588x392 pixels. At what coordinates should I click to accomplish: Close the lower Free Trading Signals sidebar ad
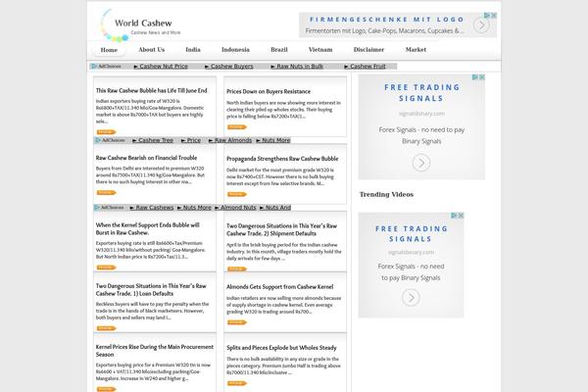(462, 216)
